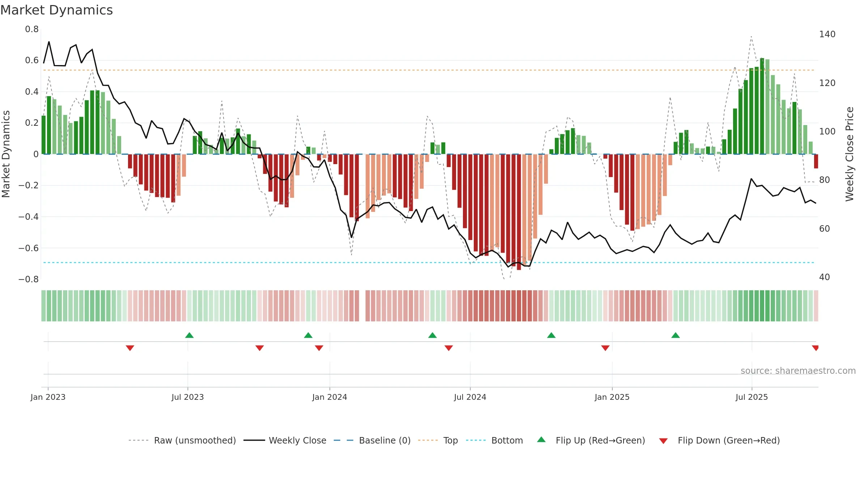
Task: Click the tallest green bar above the Top line
Action: coord(762,106)
